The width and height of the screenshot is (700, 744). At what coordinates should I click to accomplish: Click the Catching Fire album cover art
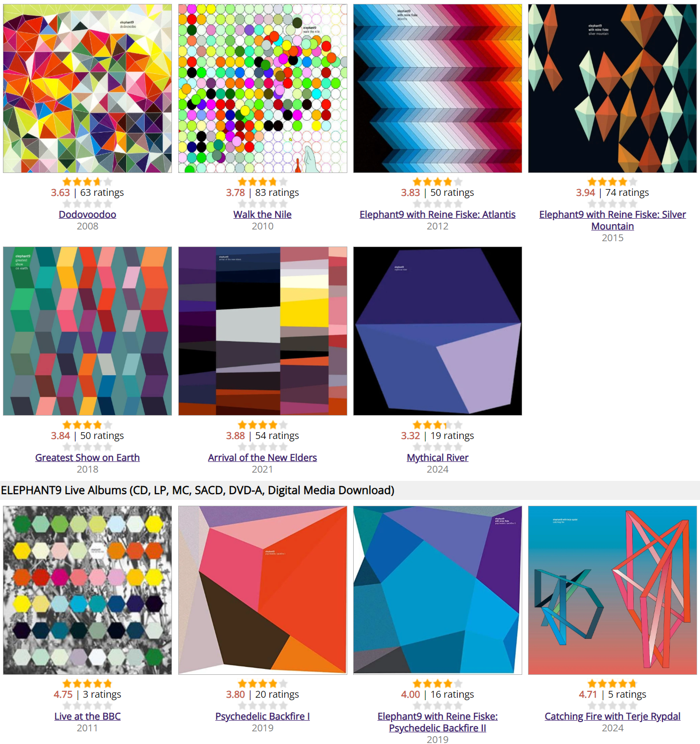(612, 590)
